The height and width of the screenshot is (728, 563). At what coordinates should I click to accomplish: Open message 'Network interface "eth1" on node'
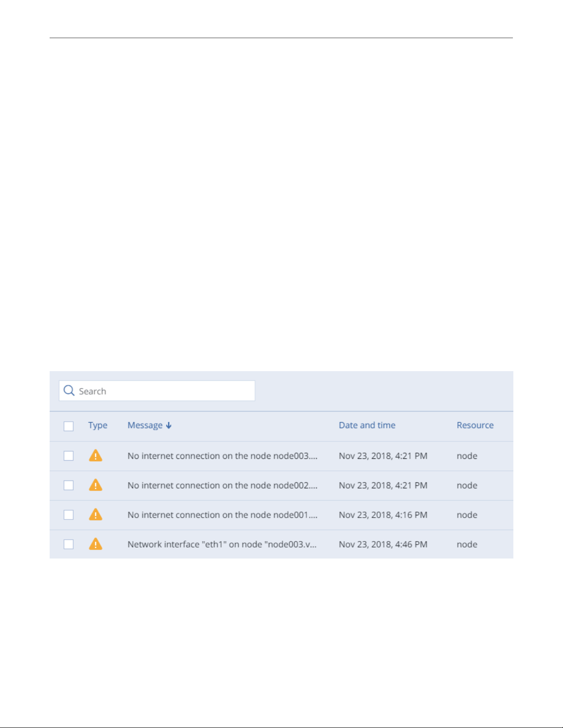pos(222,544)
